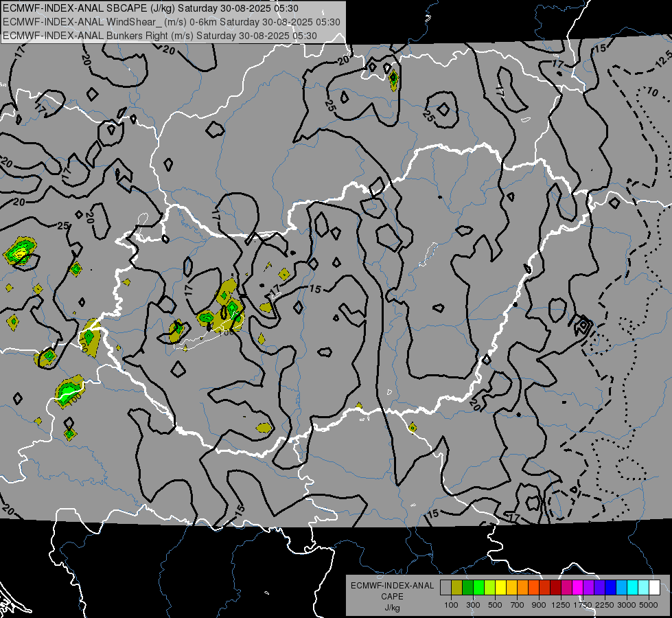The image size is (672, 618).
Task: Pick the dark green legend swatch
Action: point(467,587)
